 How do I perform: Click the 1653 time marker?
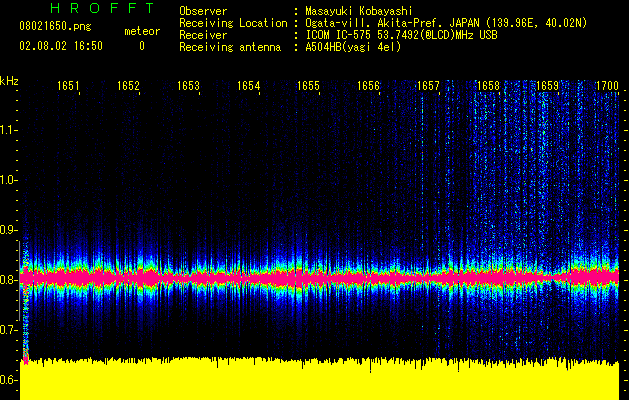coord(188,85)
